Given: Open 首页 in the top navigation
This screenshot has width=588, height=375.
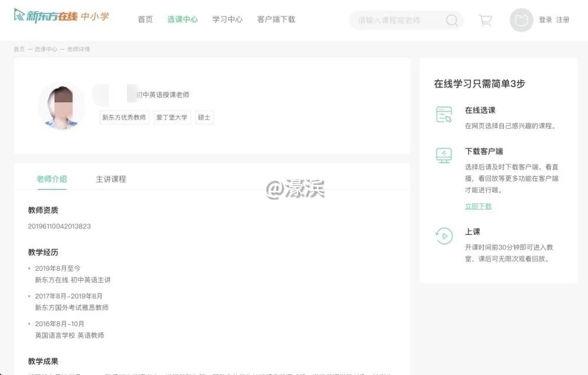Looking at the screenshot, I should (145, 19).
